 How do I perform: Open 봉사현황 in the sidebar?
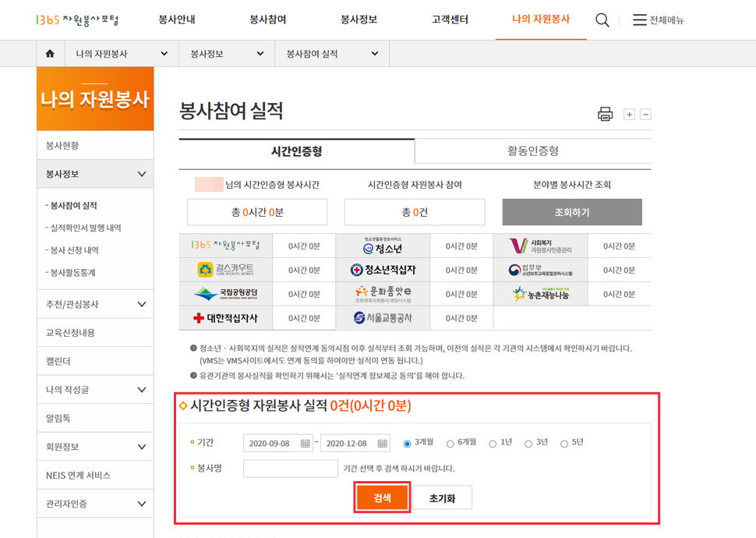pyautogui.click(x=95, y=145)
